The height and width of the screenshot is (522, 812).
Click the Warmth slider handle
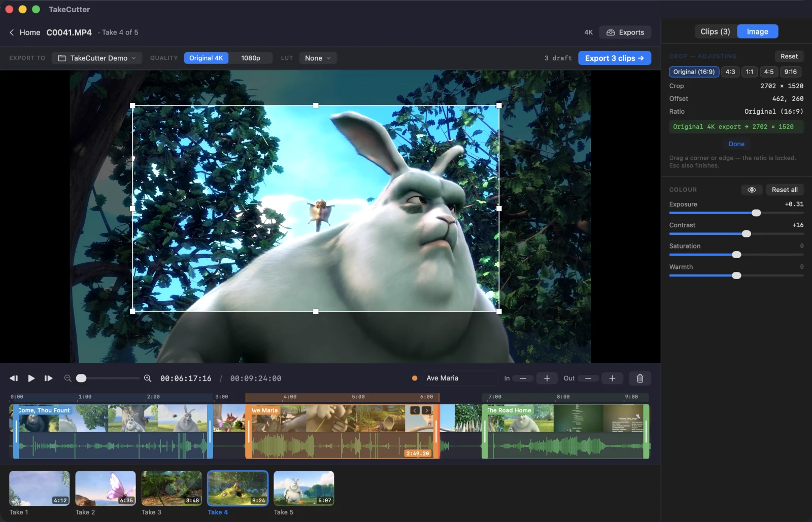pos(736,275)
